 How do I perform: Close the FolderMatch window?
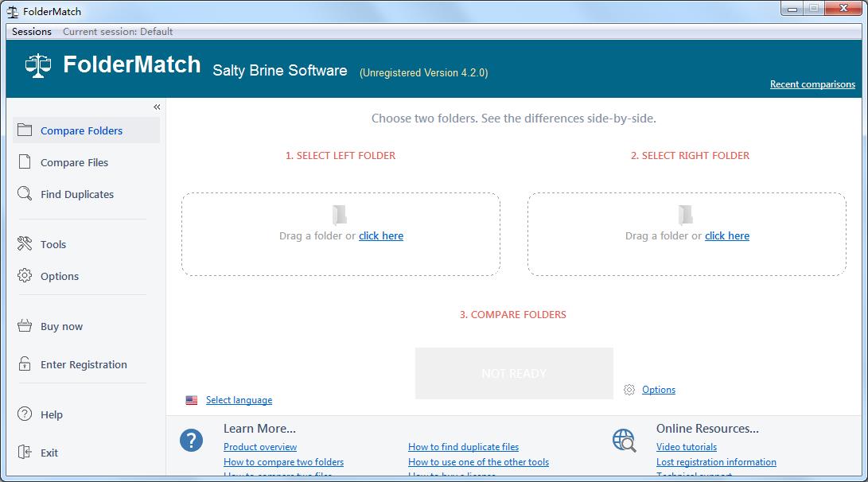(x=843, y=8)
